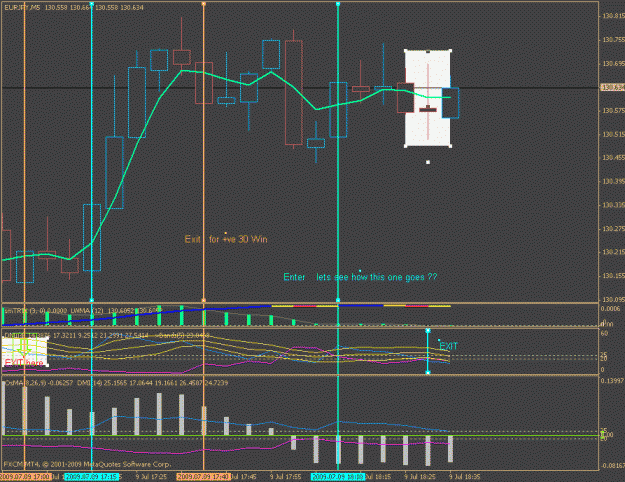625x482 pixels.
Task: Click the cyan date label 2009.07.09 17:15
Action: tap(92, 477)
